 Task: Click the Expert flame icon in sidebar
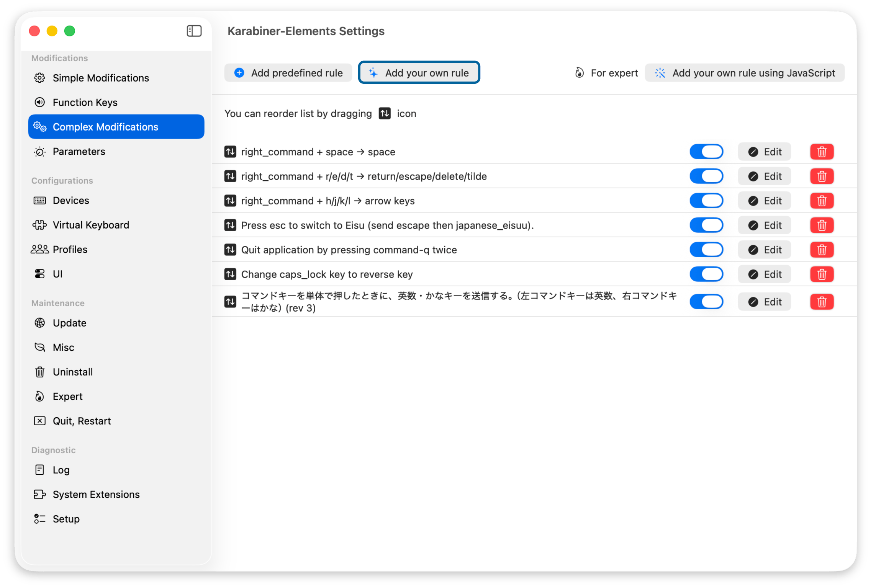pos(40,396)
